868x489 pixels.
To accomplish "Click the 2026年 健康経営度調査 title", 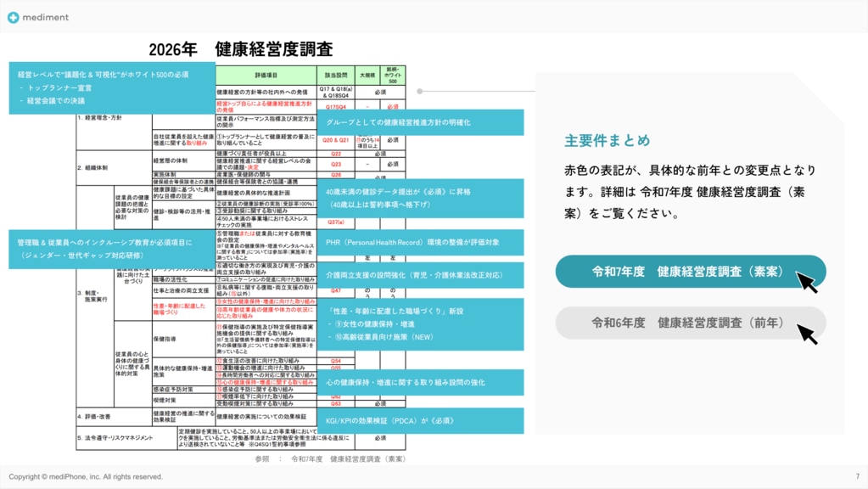I will [241, 49].
